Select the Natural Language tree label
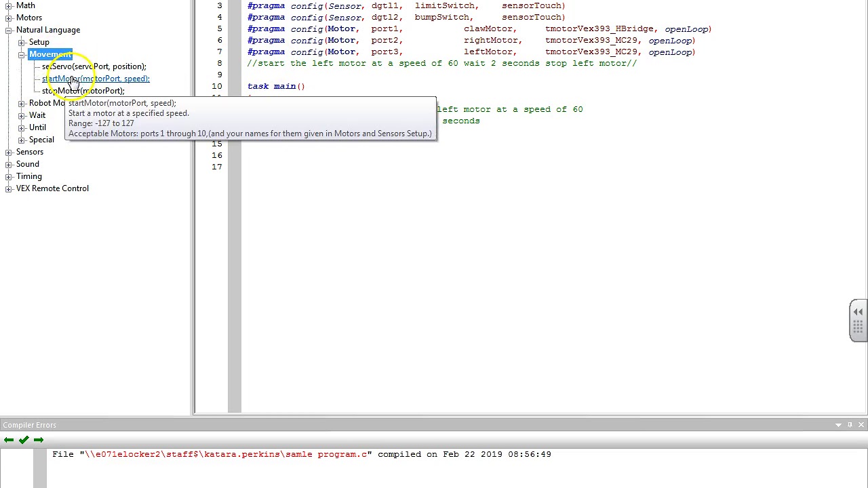This screenshot has height=488, width=868. click(48, 30)
